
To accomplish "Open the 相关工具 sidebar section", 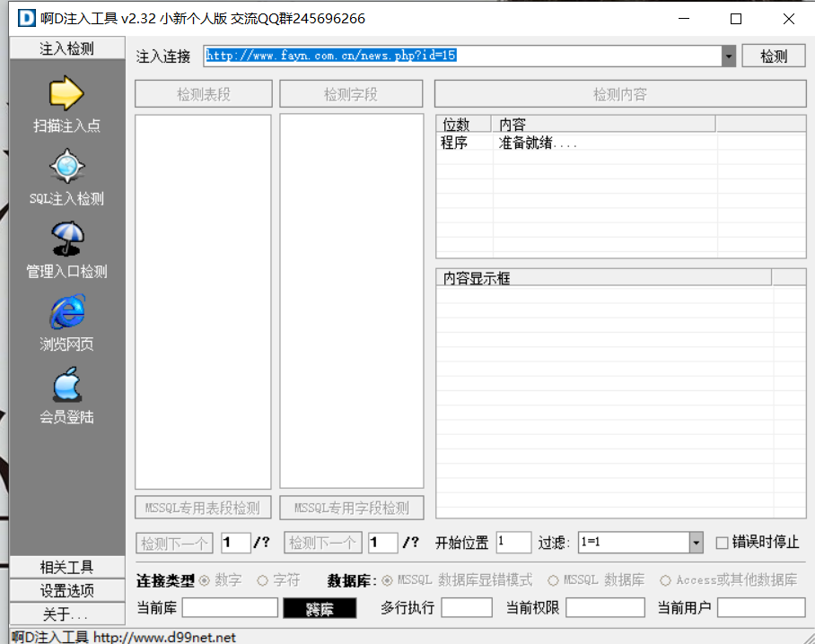I will tap(67, 567).
